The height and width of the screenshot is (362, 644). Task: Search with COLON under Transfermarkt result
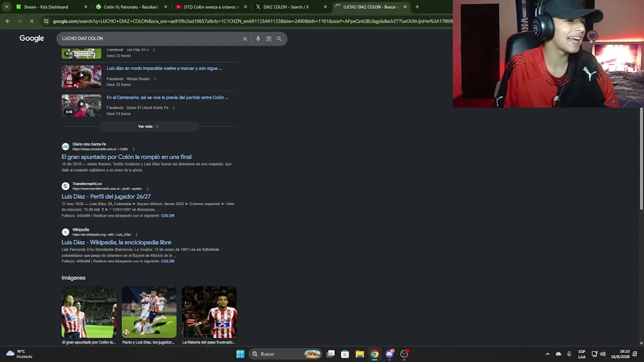tap(168, 216)
